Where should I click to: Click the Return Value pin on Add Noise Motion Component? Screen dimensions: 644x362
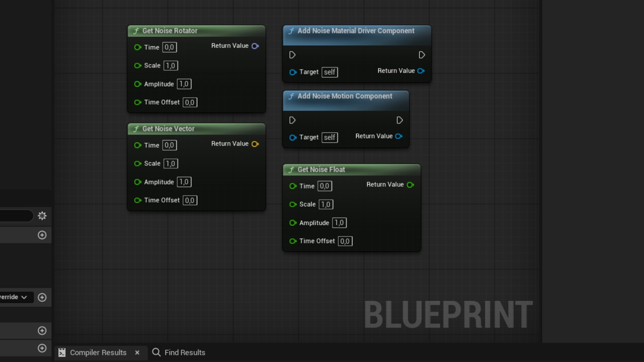point(399,136)
